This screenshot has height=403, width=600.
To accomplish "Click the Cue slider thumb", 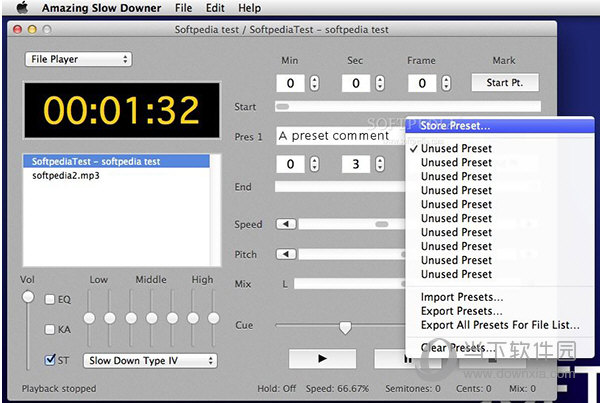I will (x=345, y=328).
